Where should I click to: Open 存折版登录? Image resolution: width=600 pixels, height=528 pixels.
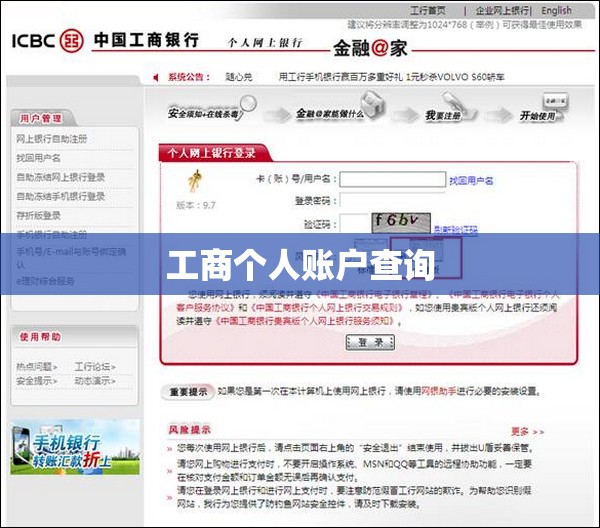tap(38, 215)
